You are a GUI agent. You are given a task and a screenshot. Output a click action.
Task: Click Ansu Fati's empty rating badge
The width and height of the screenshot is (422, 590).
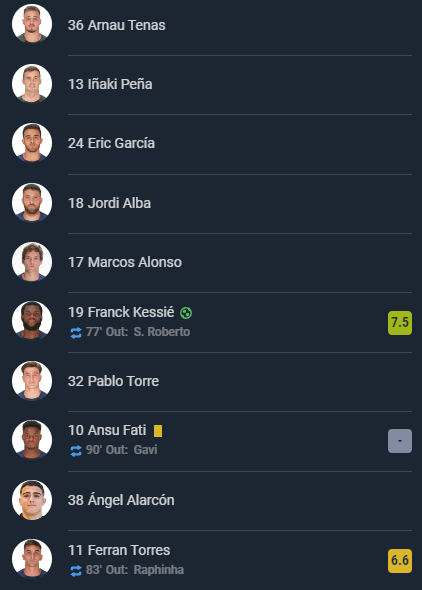(x=400, y=441)
